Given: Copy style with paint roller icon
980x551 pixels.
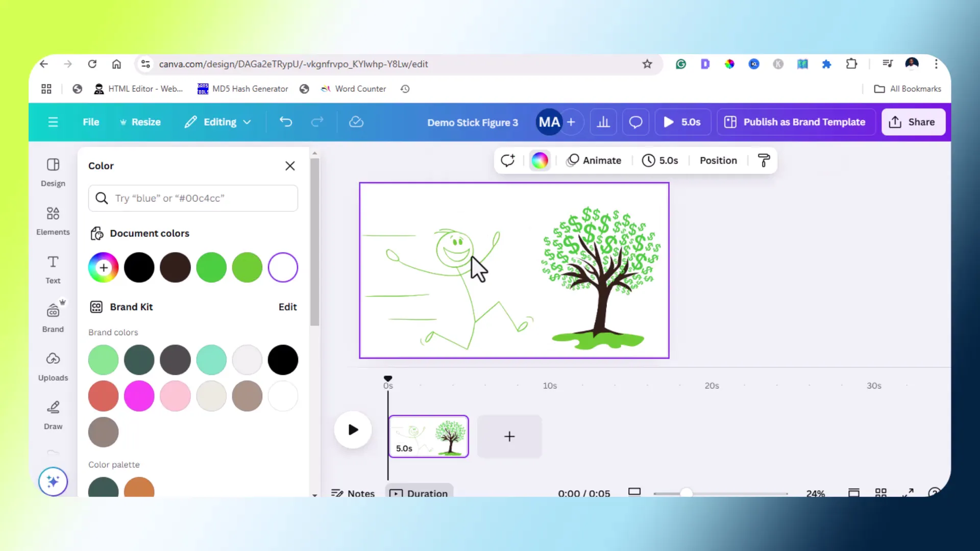Looking at the screenshot, I should (764, 160).
